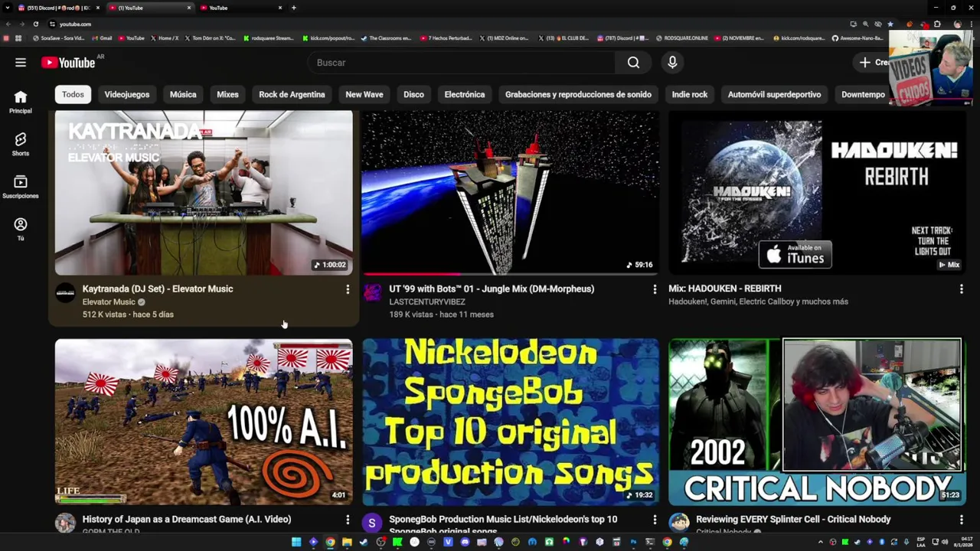Select the Indie rock filter chip
The height and width of the screenshot is (551, 980).
click(690, 95)
